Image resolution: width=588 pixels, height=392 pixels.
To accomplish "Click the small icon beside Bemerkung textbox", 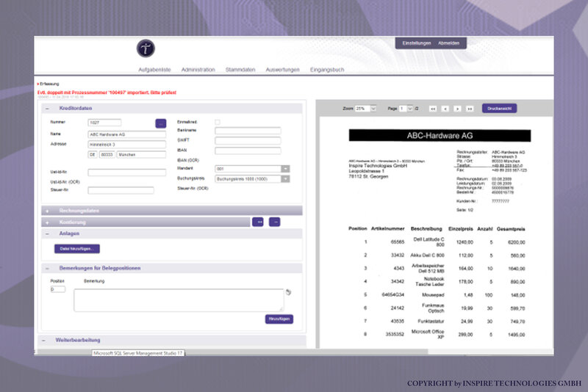I will pos(288,292).
